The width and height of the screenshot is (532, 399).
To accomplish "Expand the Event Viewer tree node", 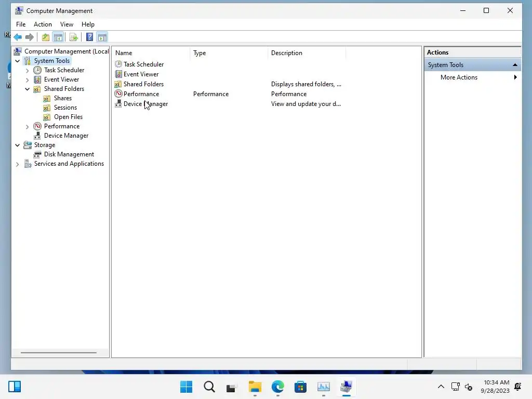I will 27,79.
